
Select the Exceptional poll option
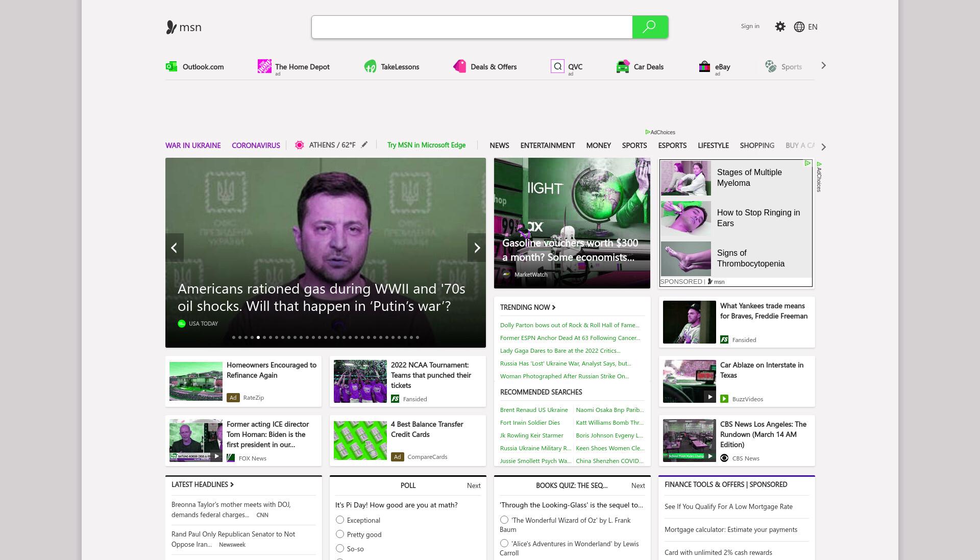pyautogui.click(x=340, y=520)
